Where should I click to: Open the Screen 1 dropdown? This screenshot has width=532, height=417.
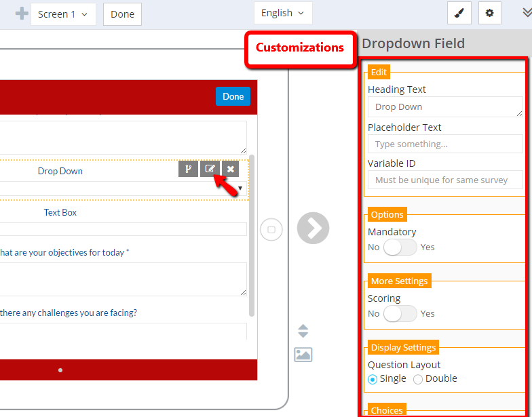pos(63,14)
